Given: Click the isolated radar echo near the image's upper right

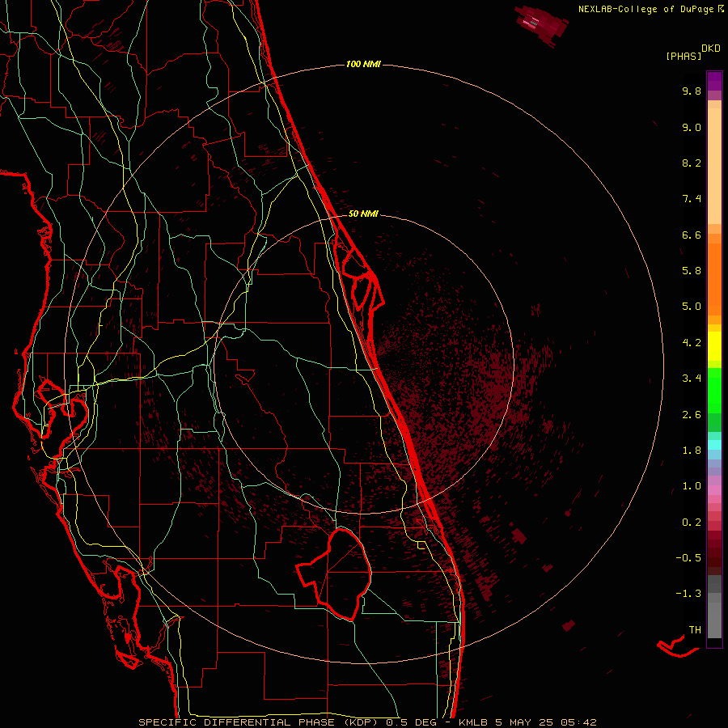Looking at the screenshot, I should (x=541, y=24).
